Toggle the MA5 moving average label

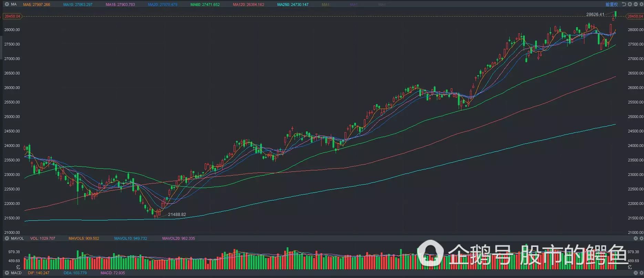click(x=37, y=4)
